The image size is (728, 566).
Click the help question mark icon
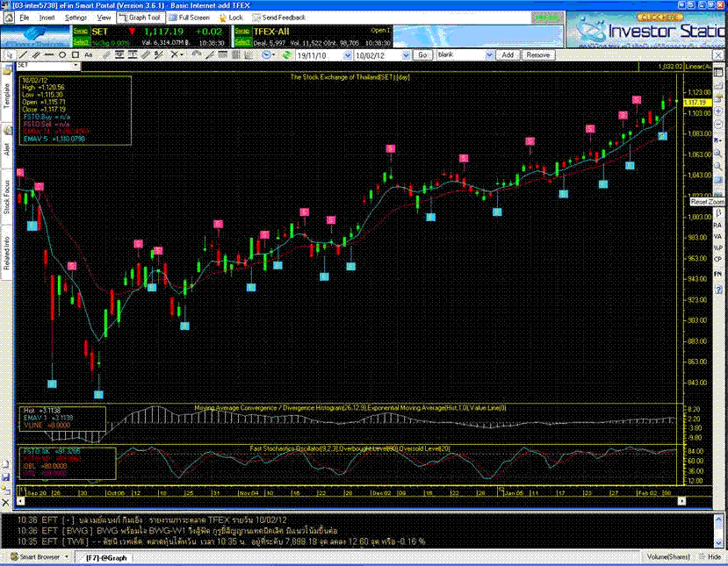pos(718,290)
